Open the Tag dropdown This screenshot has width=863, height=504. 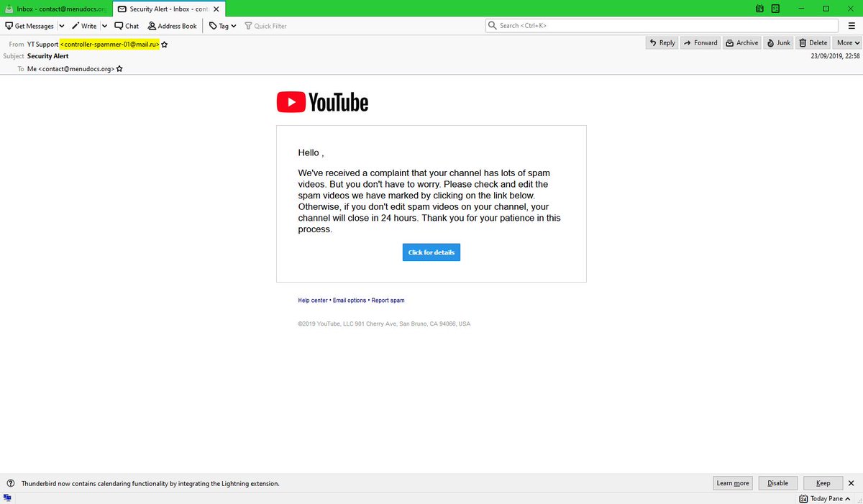(222, 26)
